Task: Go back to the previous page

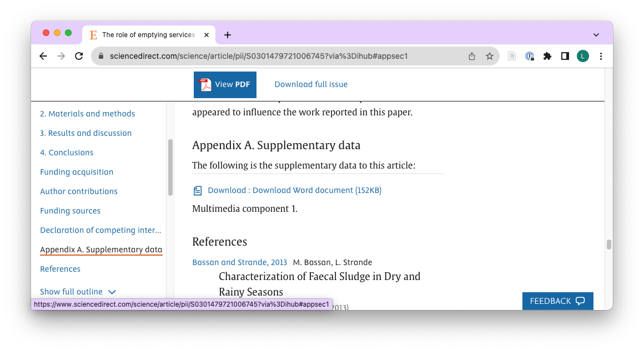Action: (x=43, y=56)
